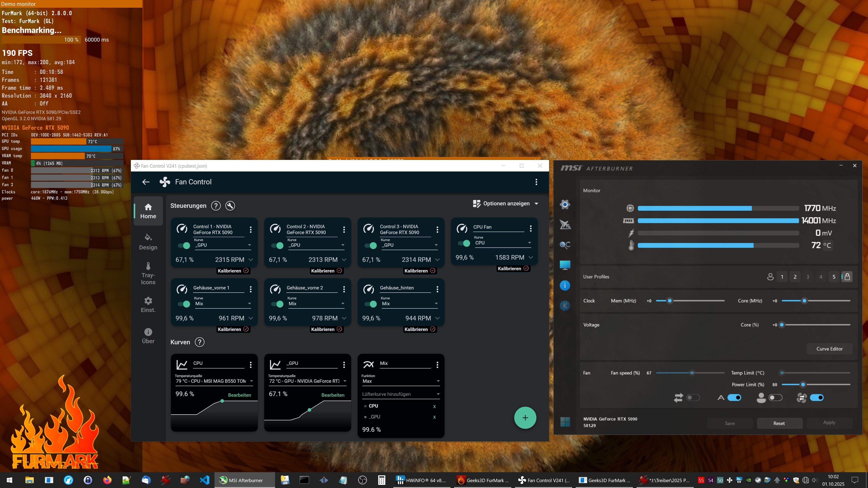This screenshot has height=488, width=868.
Task: Toggle the Control 1 NVIDIA fan switch
Action: [x=184, y=246]
